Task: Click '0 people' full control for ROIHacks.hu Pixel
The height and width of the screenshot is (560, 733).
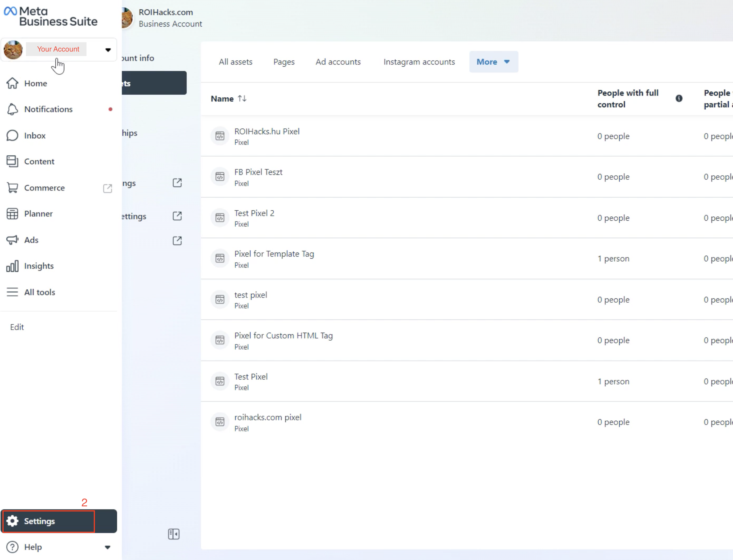Action: (x=613, y=136)
